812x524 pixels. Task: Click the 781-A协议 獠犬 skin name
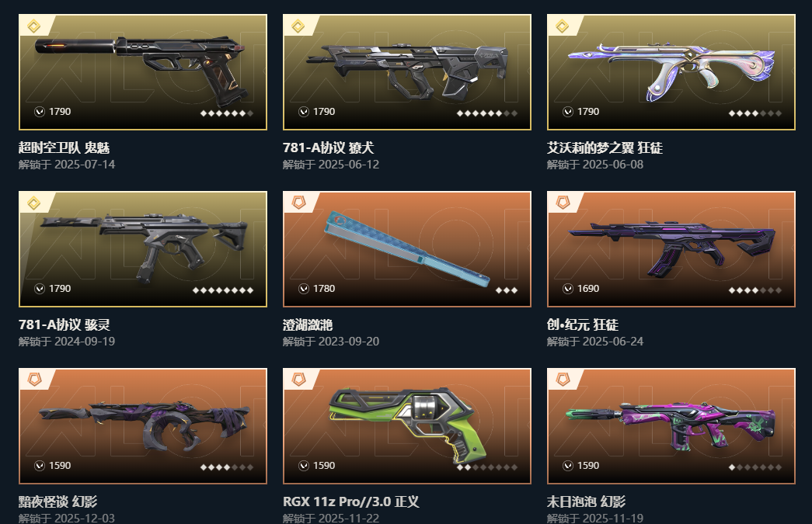(329, 148)
